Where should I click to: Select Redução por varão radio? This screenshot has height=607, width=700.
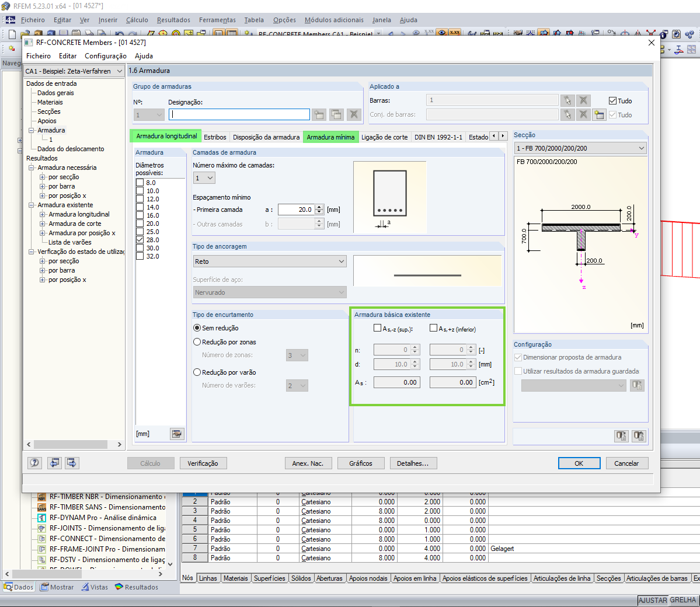pos(197,372)
